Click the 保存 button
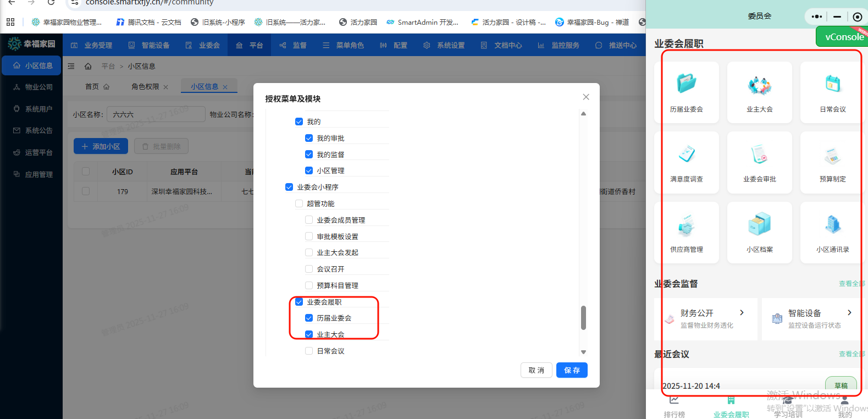 coord(572,370)
